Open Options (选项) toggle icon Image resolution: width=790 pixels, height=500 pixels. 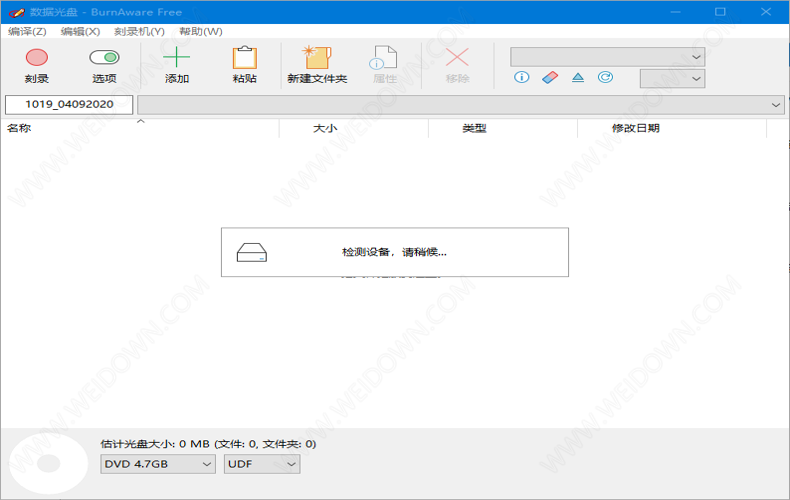click(104, 57)
